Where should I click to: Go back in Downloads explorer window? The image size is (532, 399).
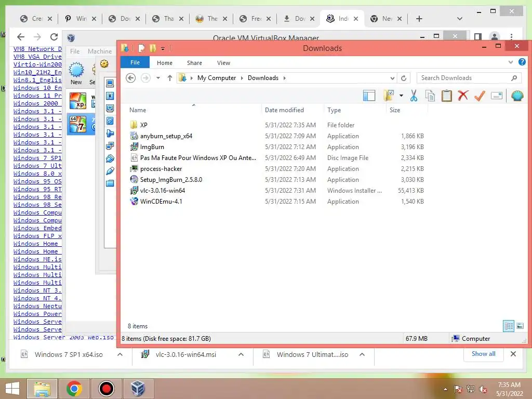click(130, 78)
